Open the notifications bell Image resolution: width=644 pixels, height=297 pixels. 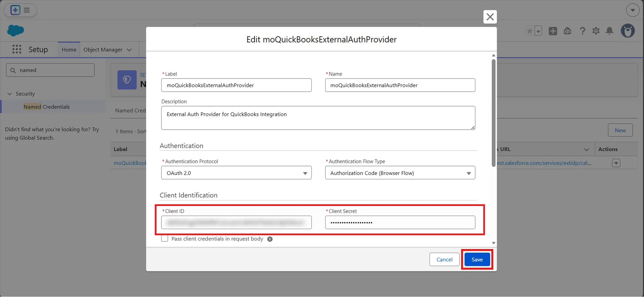610,31
